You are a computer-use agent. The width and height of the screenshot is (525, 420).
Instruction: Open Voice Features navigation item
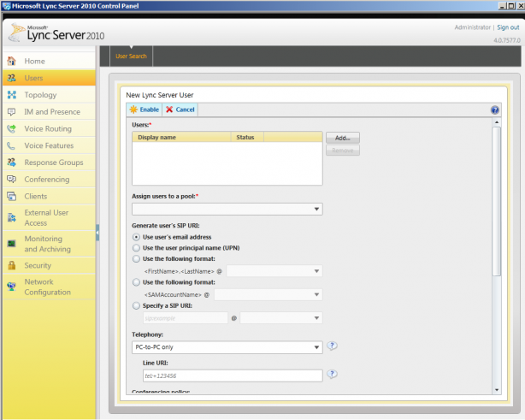point(49,145)
